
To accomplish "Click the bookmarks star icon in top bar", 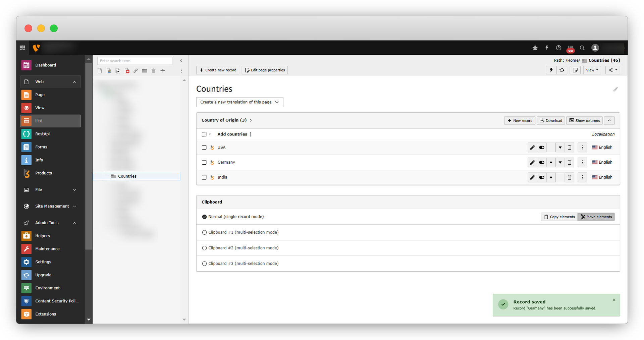I will click(535, 48).
